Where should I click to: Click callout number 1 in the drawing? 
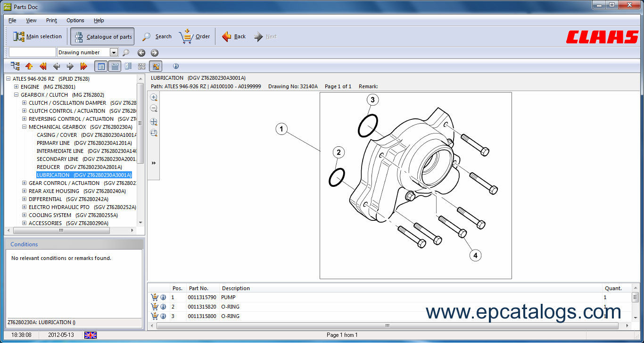[x=281, y=129]
